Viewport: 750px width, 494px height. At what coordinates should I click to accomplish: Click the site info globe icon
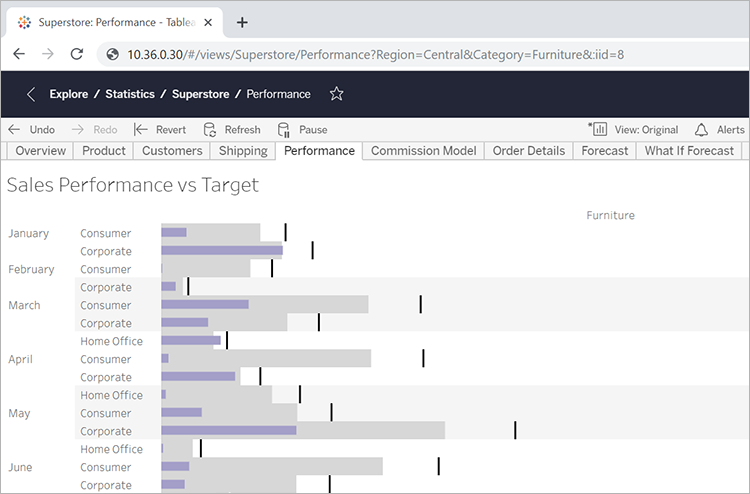click(112, 54)
